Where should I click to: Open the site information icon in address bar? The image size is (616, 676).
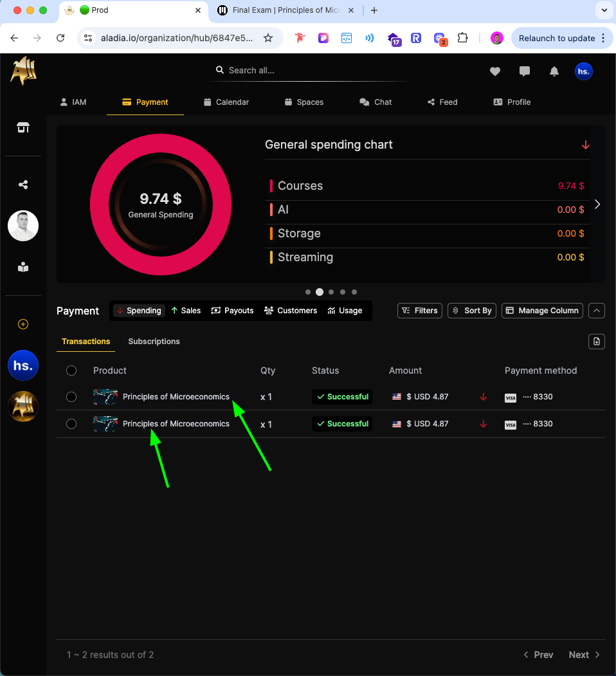coord(88,38)
